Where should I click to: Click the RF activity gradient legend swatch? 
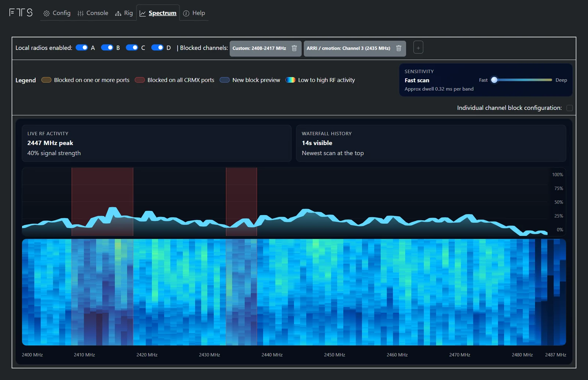pyautogui.click(x=290, y=80)
